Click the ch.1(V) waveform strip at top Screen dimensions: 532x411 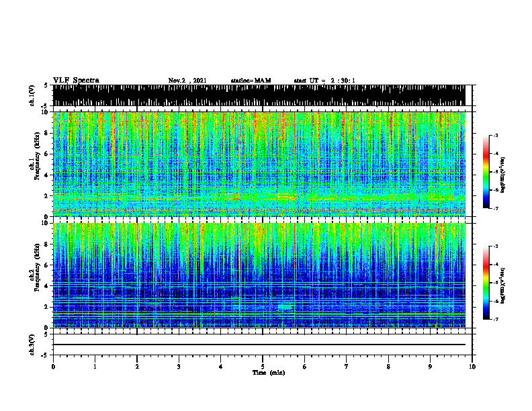click(259, 95)
